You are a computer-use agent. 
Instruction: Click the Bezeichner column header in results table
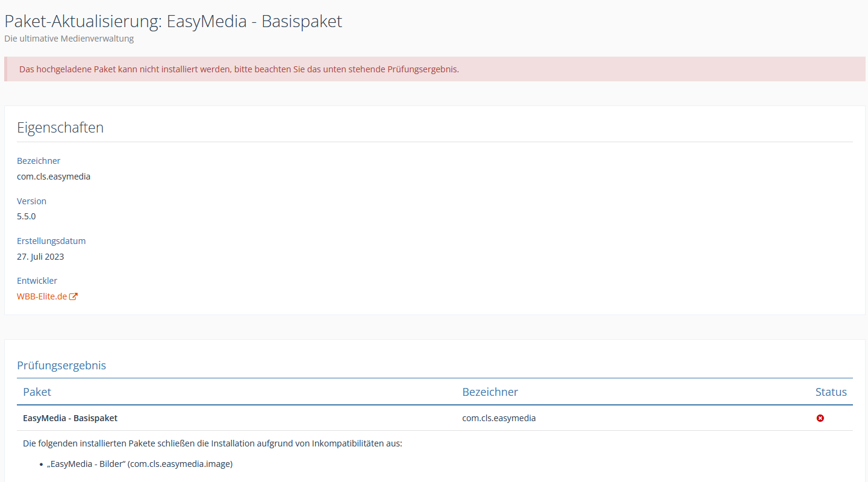pos(490,392)
